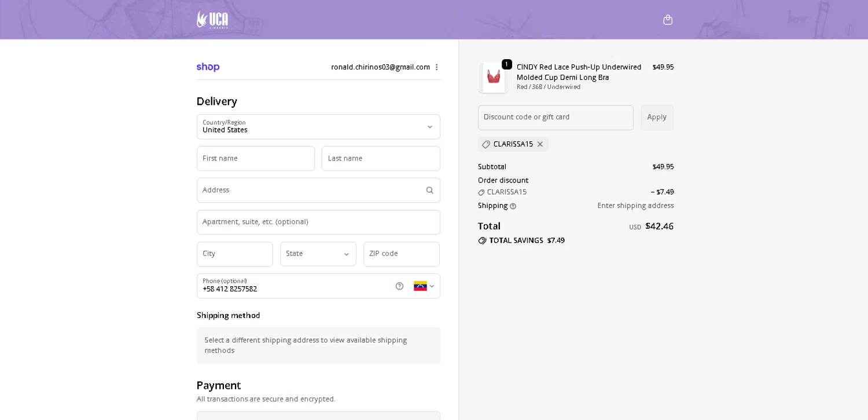This screenshot has height=420, width=868.
Task: Open account options next to the email
Action: point(436,67)
